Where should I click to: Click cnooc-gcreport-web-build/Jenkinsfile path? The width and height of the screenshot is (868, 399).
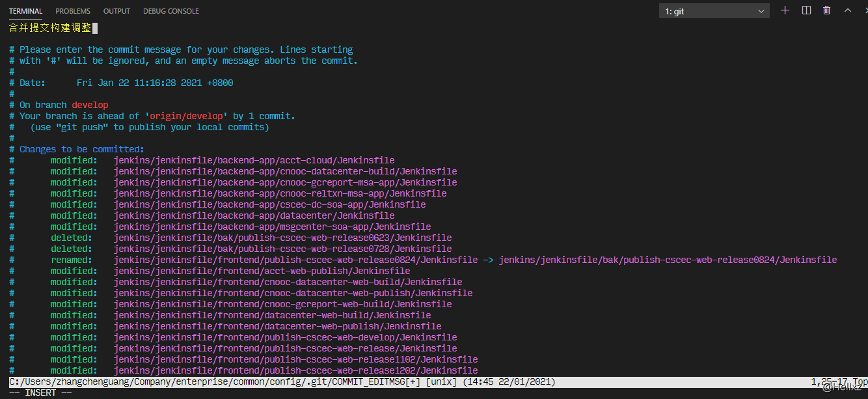(x=283, y=304)
